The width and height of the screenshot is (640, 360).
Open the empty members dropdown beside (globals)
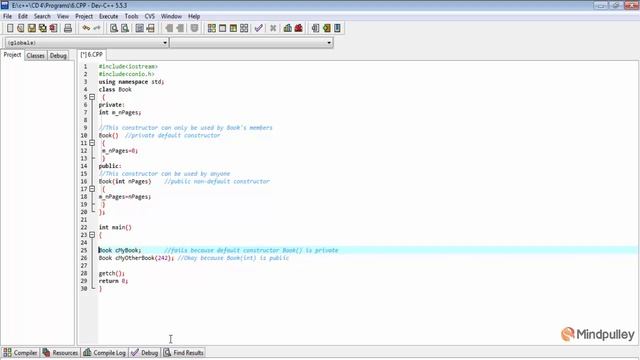(251, 42)
